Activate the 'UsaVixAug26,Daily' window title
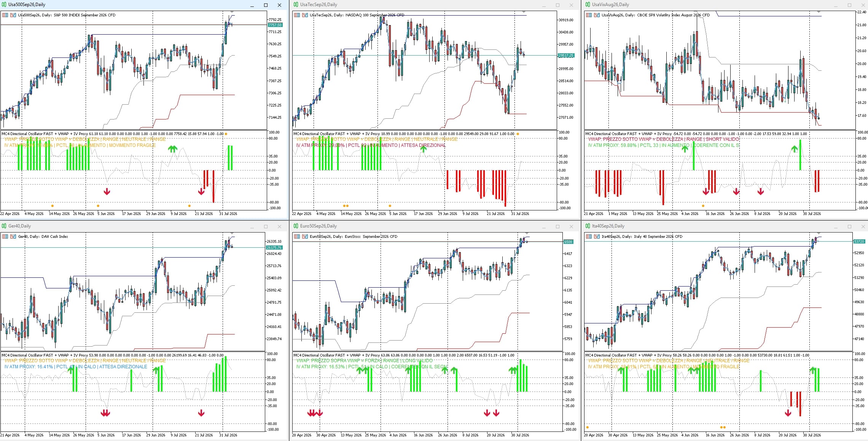 (x=610, y=5)
